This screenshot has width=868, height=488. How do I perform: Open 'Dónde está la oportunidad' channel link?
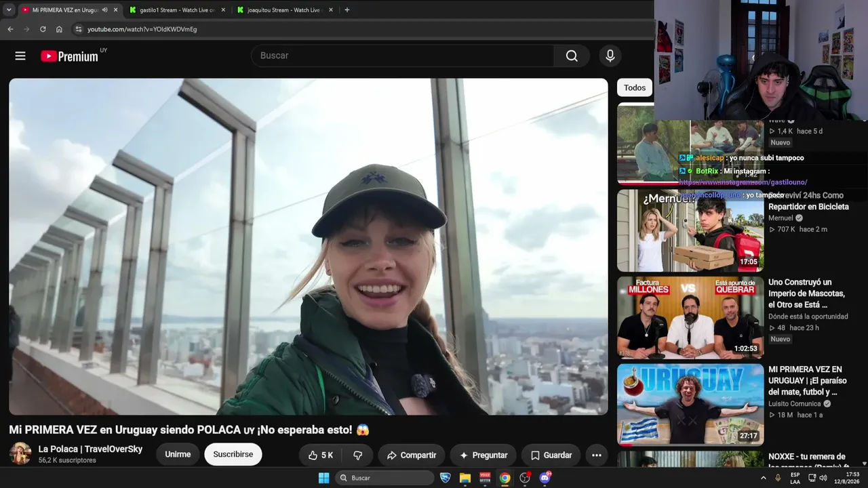pyautogui.click(x=808, y=317)
